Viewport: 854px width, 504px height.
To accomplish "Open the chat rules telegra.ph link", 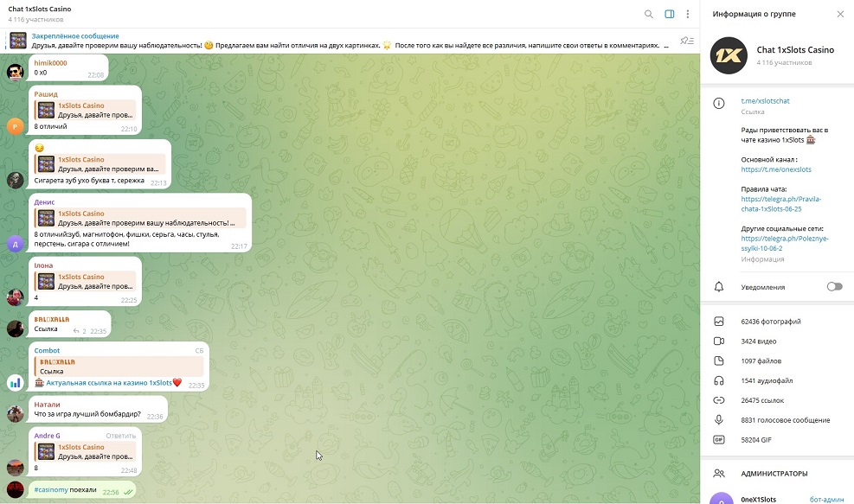I will click(x=781, y=204).
